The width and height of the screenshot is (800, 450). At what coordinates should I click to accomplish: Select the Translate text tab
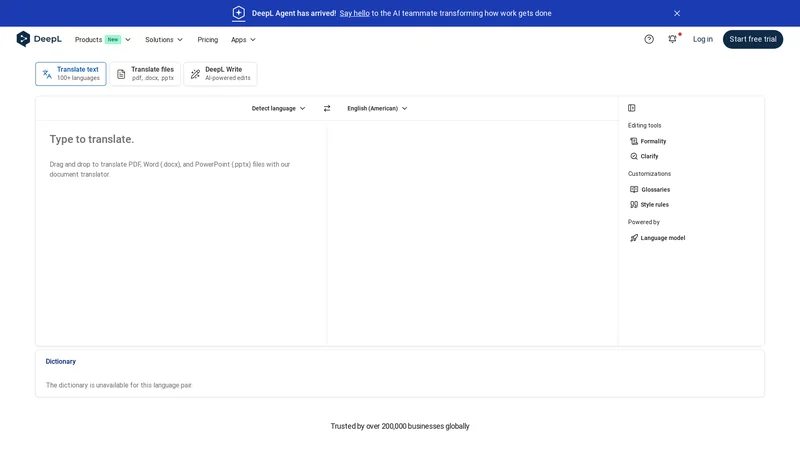click(70, 74)
